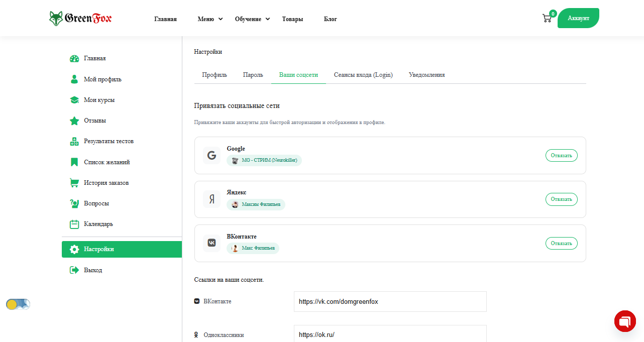644x342 pixels.
Task: Toggle the dark/light theme switch
Action: pyautogui.click(x=18, y=304)
